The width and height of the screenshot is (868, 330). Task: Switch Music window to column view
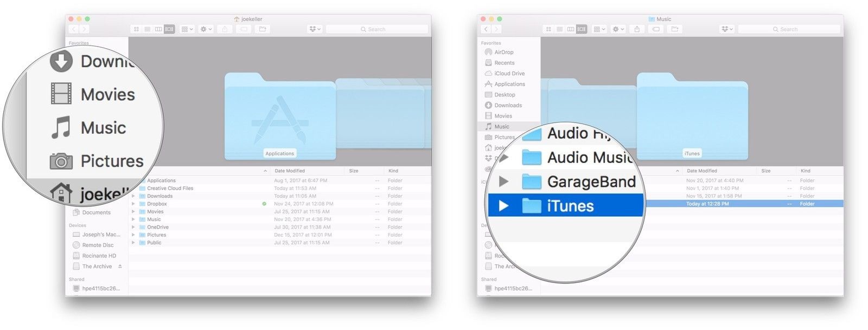pos(571,29)
